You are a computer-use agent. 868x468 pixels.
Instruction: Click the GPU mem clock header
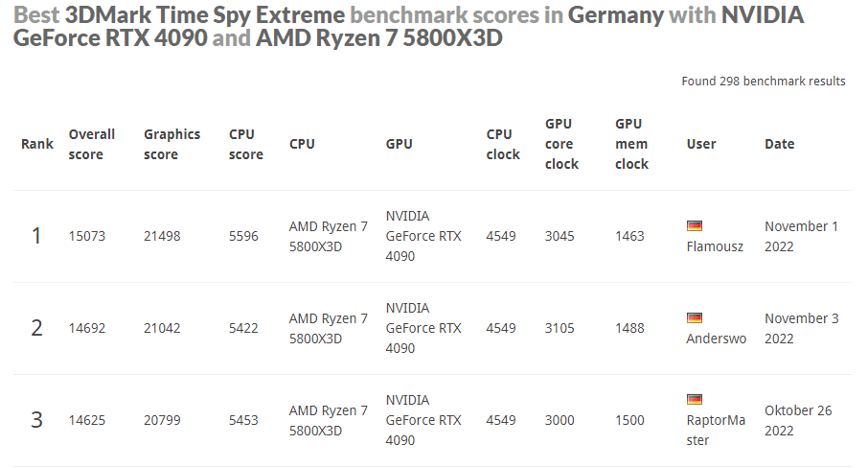[x=631, y=144]
